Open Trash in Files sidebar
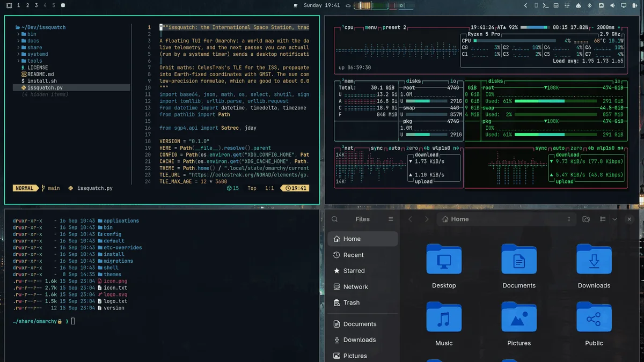The image size is (644, 362). (363, 302)
